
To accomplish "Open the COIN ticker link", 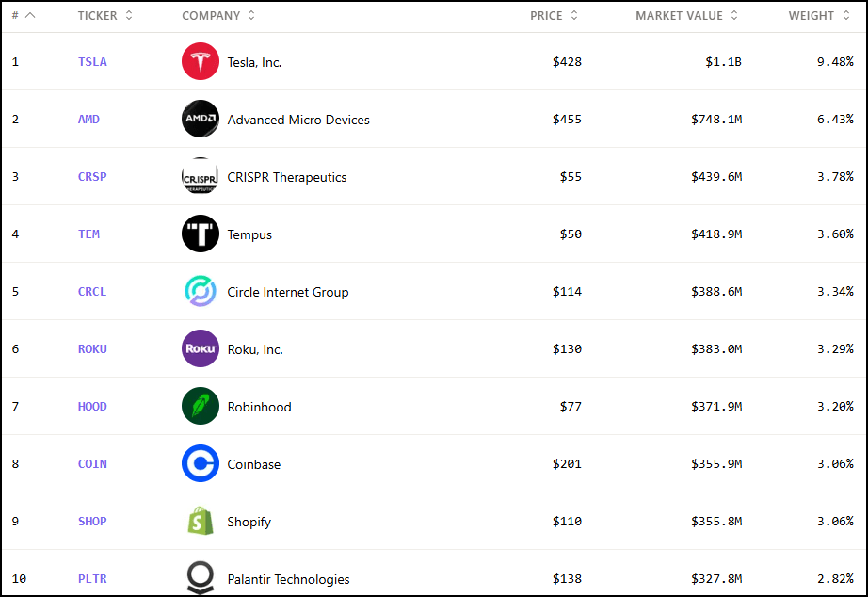I will coord(92,464).
